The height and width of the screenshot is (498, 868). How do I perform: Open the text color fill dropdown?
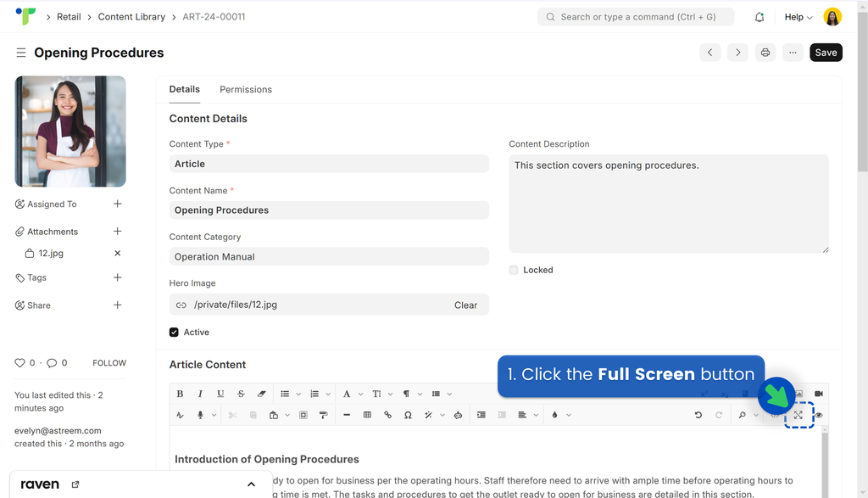point(569,415)
